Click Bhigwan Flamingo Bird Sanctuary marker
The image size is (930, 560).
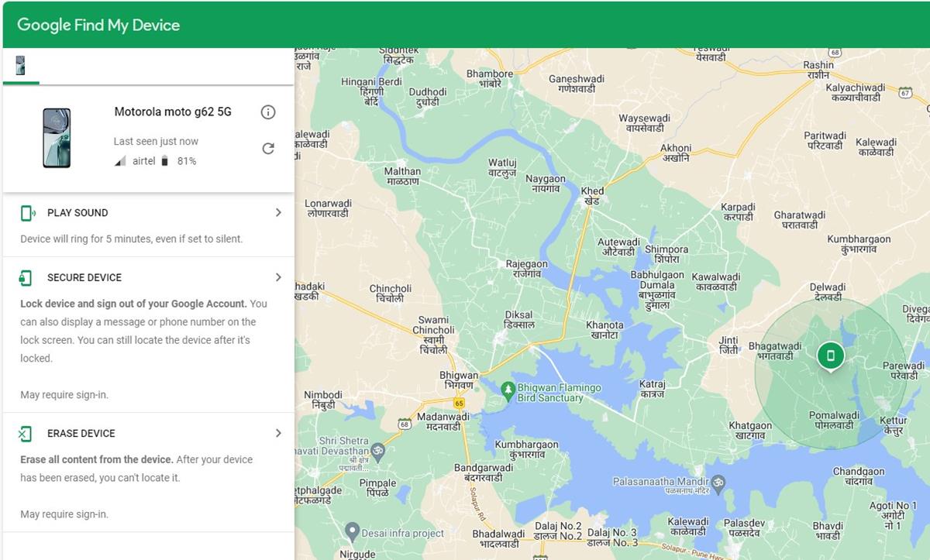click(x=508, y=393)
